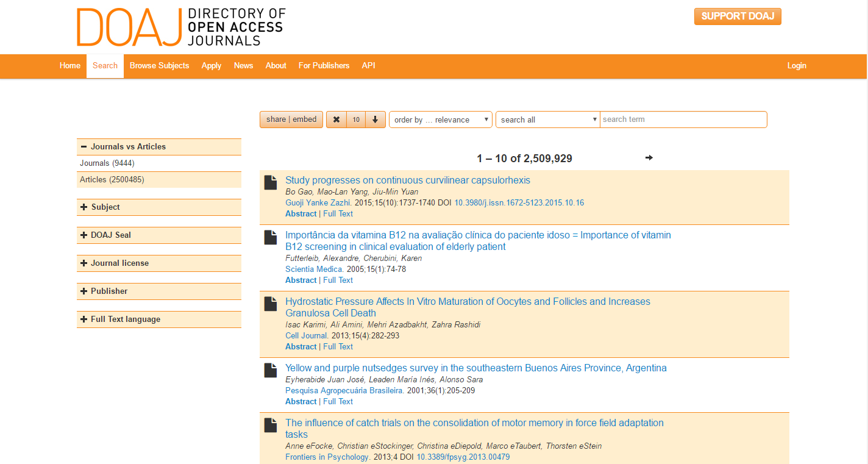Screen dimensions: 868x464
Task: Click document icon for nutsedges survey article
Action: click(271, 370)
